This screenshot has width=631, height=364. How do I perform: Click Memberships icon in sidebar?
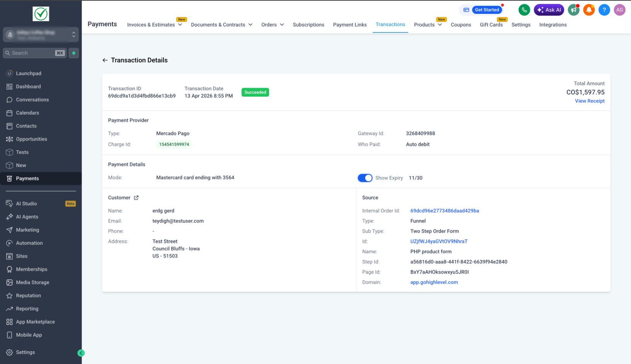10,269
